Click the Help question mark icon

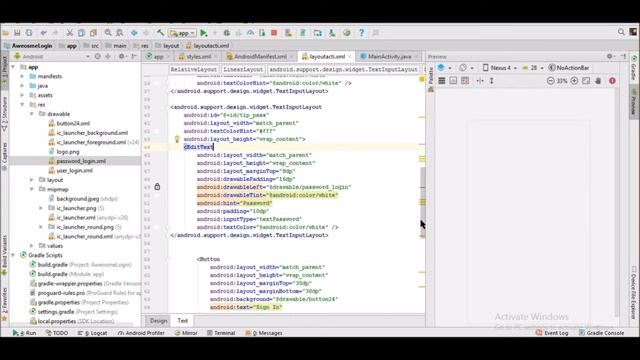pos(361,33)
